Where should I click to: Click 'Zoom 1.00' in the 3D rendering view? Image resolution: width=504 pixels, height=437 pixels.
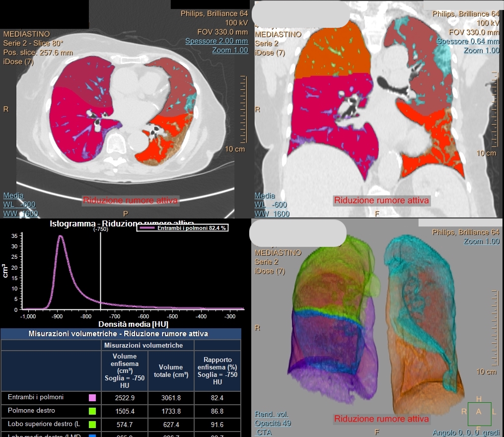[x=481, y=241]
